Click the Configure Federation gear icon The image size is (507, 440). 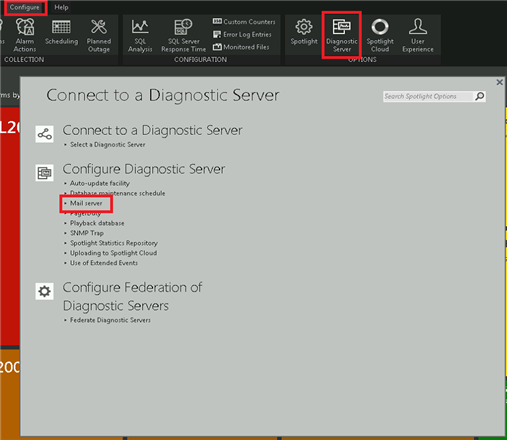click(x=44, y=291)
